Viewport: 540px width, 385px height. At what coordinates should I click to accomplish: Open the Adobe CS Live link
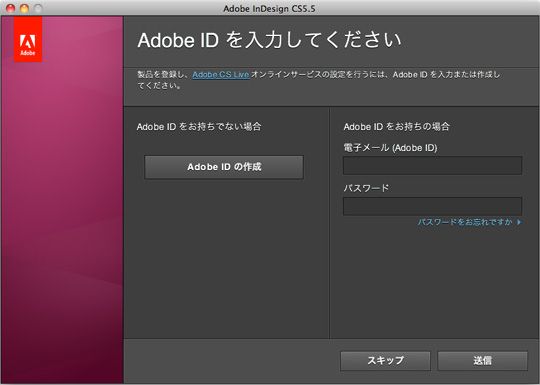click(x=221, y=74)
